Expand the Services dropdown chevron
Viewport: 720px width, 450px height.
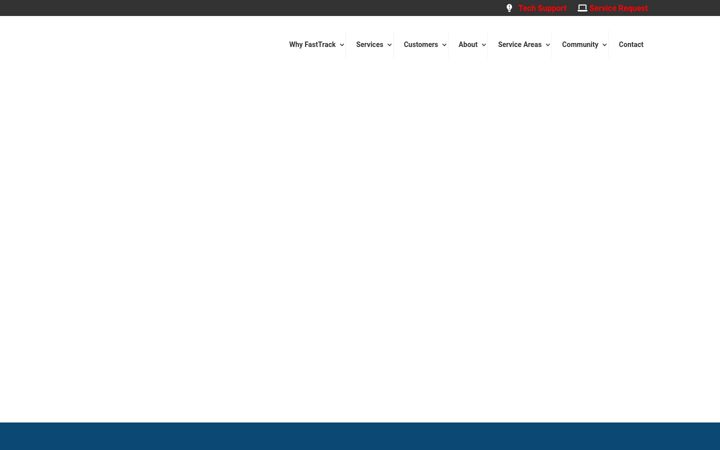389,45
